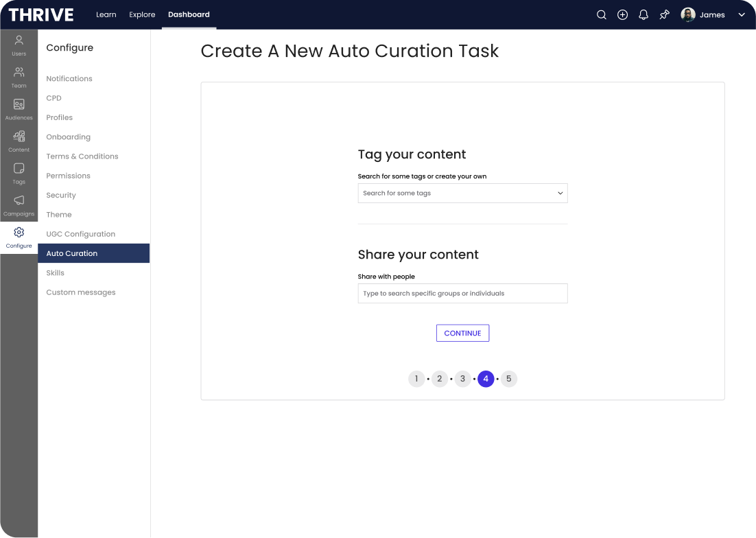The width and height of the screenshot is (756, 538).
Task: Open CPD configuration
Action: coord(54,98)
